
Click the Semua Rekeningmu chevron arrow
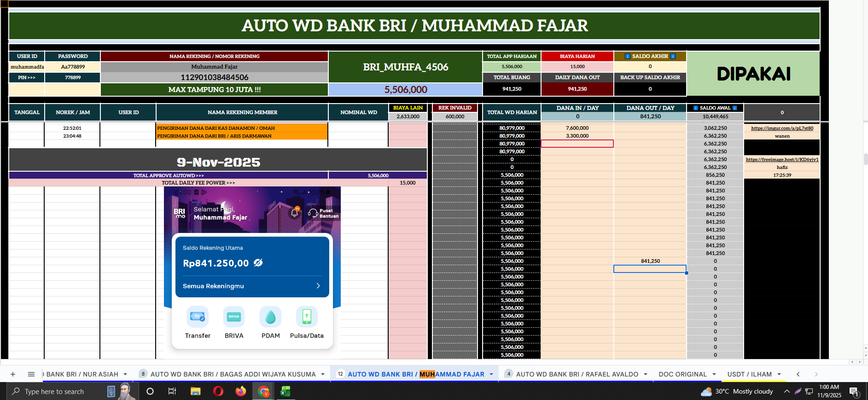tap(318, 286)
